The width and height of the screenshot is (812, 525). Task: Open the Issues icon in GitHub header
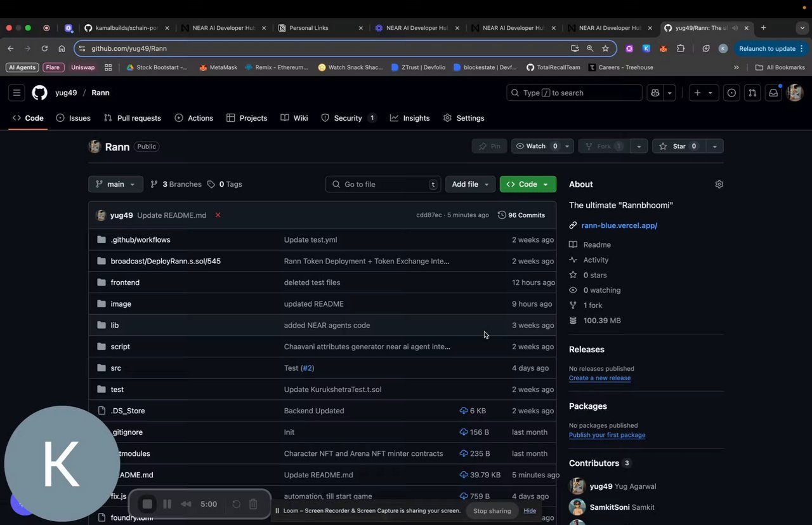[731, 93]
